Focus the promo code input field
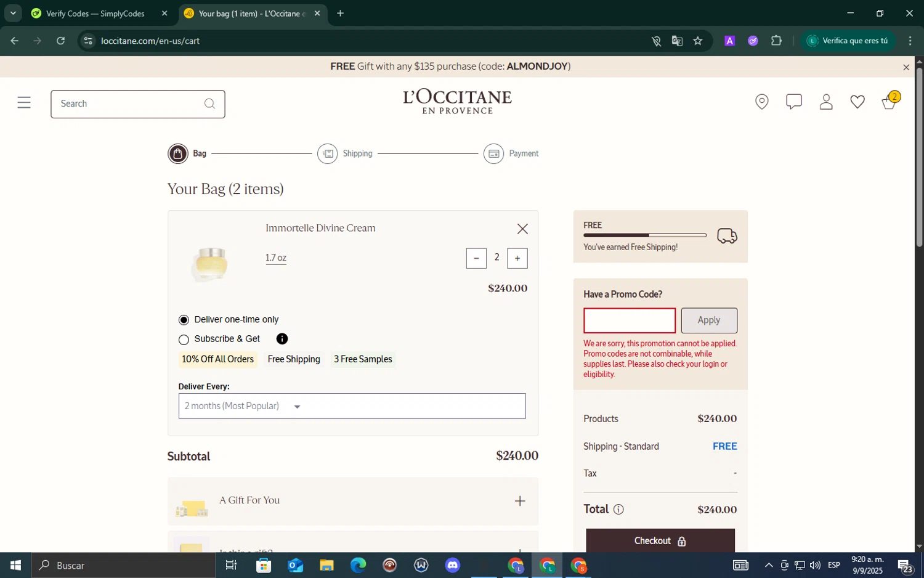The image size is (924, 578). click(630, 320)
